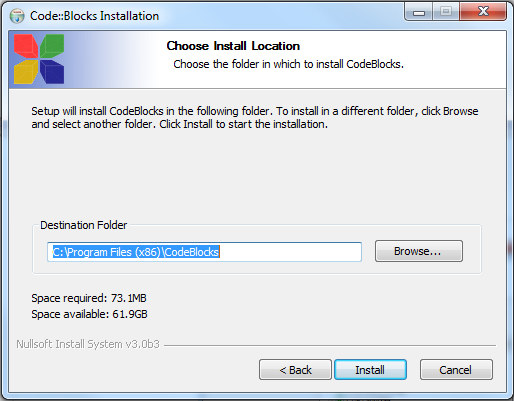Click the Code::Blocks Installation title text

pos(94,16)
